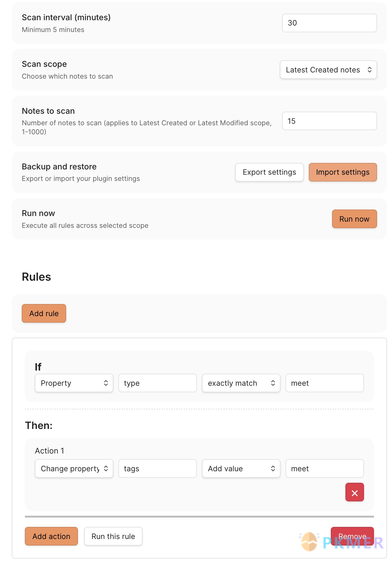
Task: Click the Action 1 value field 'meet'
Action: coord(325,469)
